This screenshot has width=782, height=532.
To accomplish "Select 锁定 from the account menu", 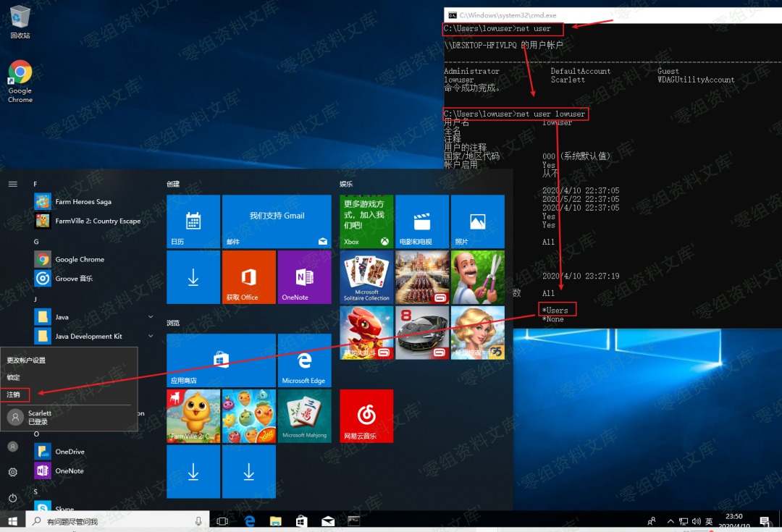I will tap(14, 377).
